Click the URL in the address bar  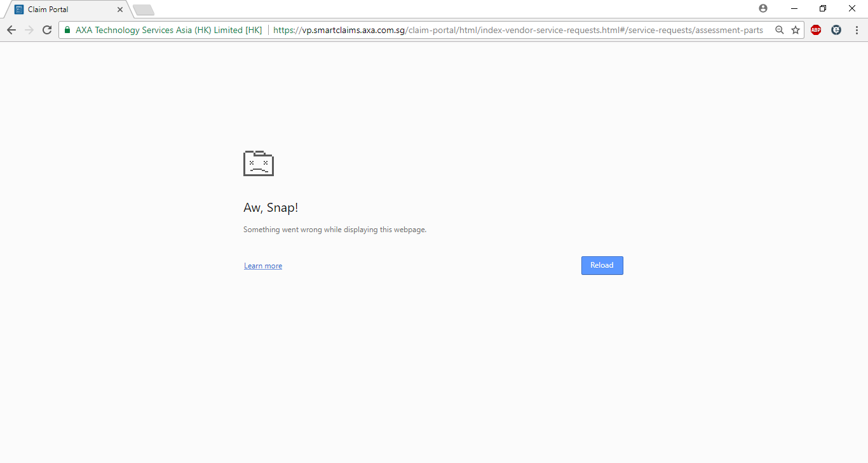point(518,30)
